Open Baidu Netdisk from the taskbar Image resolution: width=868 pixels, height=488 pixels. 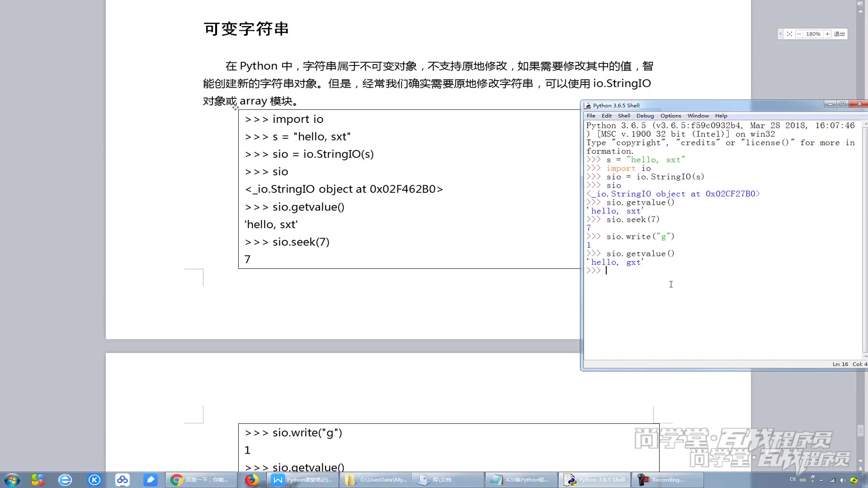123,480
